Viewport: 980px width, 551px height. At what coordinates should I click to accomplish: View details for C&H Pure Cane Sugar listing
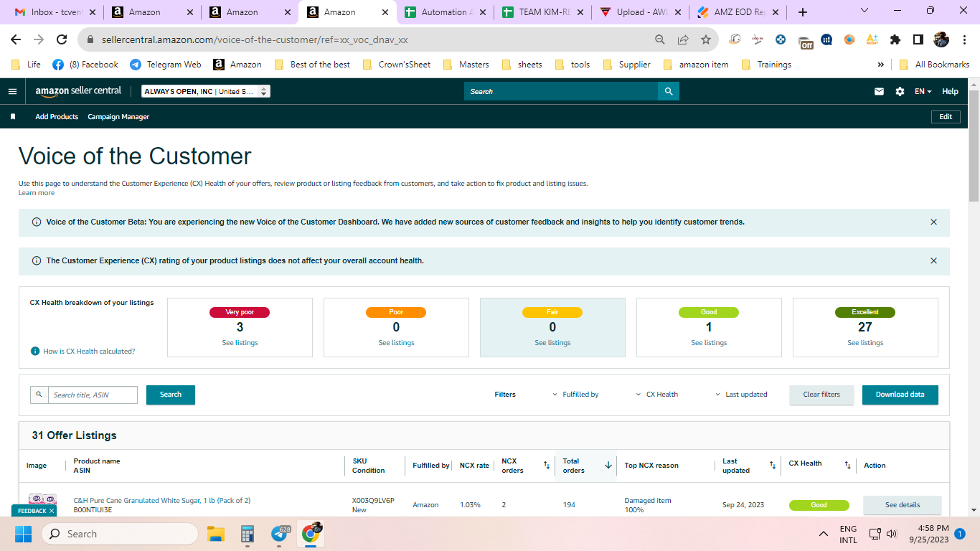(902, 505)
